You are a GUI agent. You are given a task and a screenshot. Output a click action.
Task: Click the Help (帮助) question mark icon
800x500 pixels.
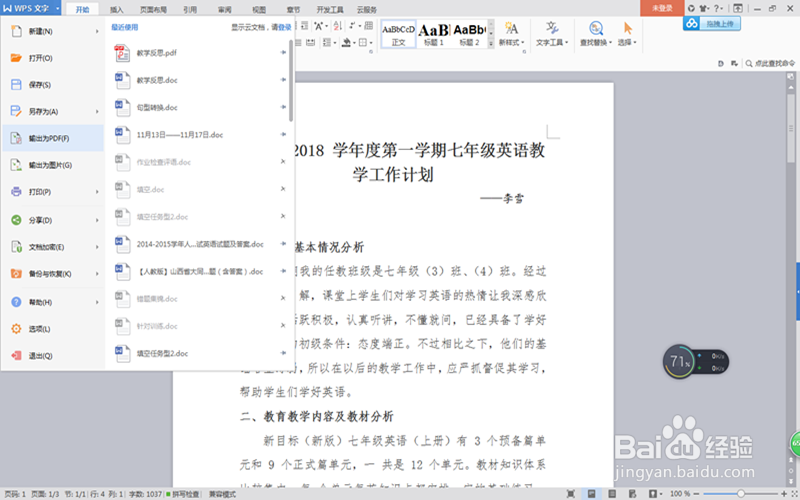(x=16, y=302)
